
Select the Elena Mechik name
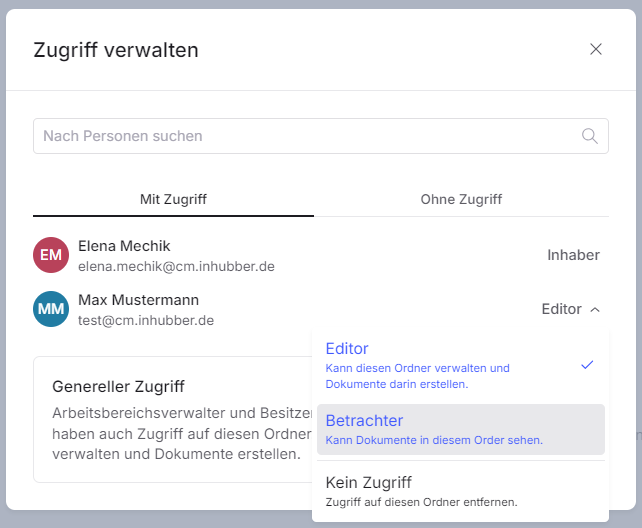124,246
